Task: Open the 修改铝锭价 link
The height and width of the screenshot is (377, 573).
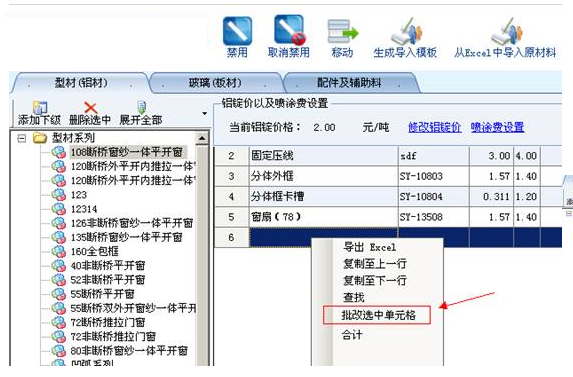Action: 435,127
